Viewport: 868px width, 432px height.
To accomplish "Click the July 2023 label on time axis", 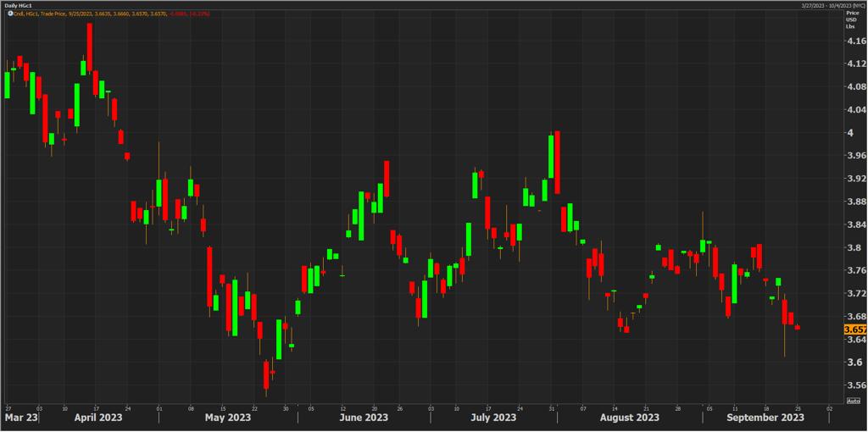I will click(493, 418).
